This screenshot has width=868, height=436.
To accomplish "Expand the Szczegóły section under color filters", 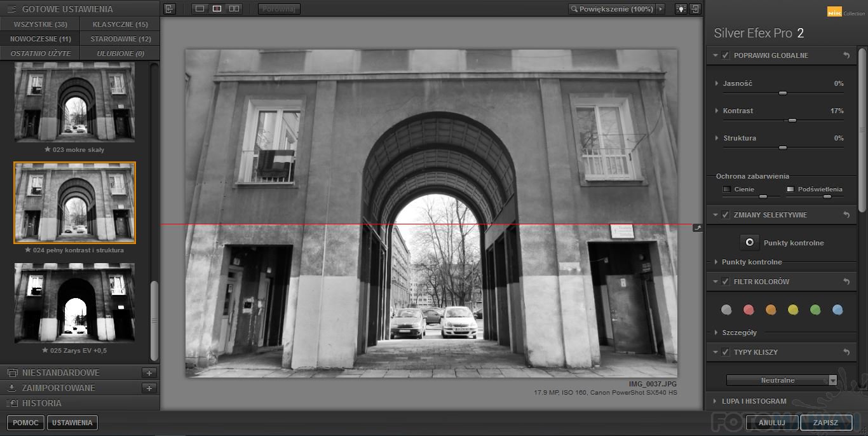I will pos(717,332).
